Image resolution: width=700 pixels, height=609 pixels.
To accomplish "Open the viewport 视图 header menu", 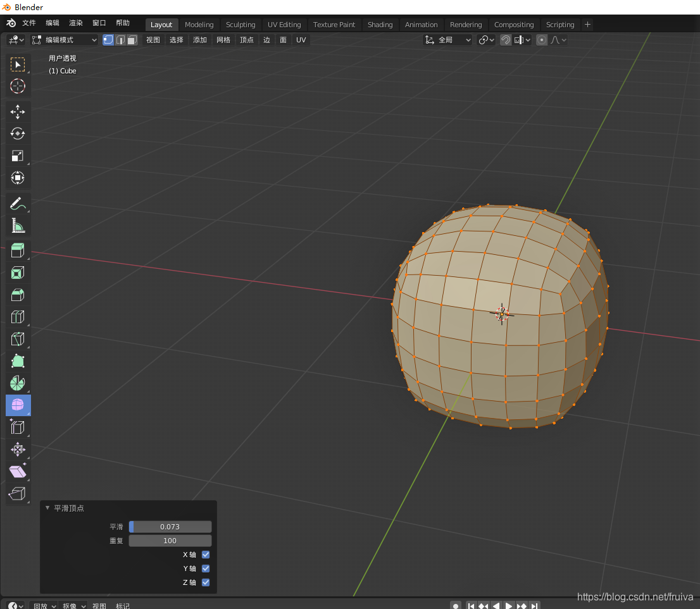I will click(x=153, y=40).
